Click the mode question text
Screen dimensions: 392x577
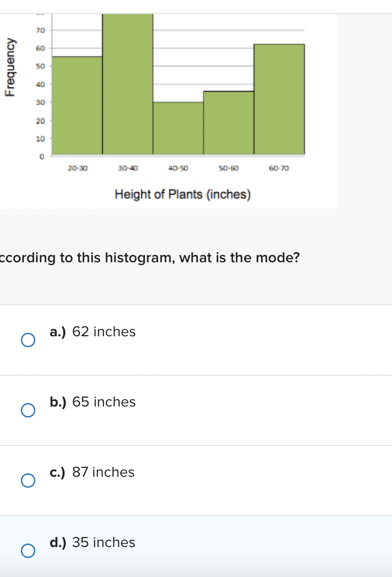click(x=150, y=258)
